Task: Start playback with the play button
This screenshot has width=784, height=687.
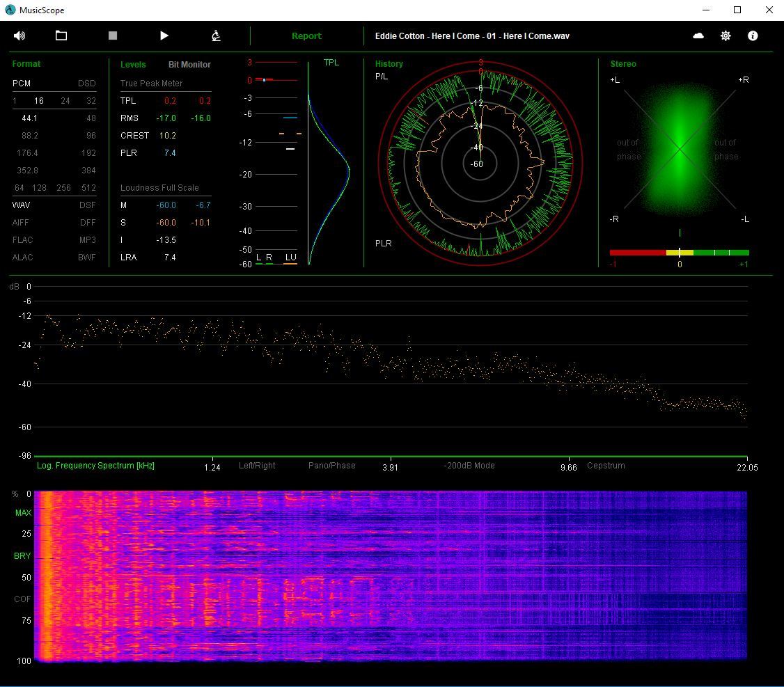Action: (164, 35)
